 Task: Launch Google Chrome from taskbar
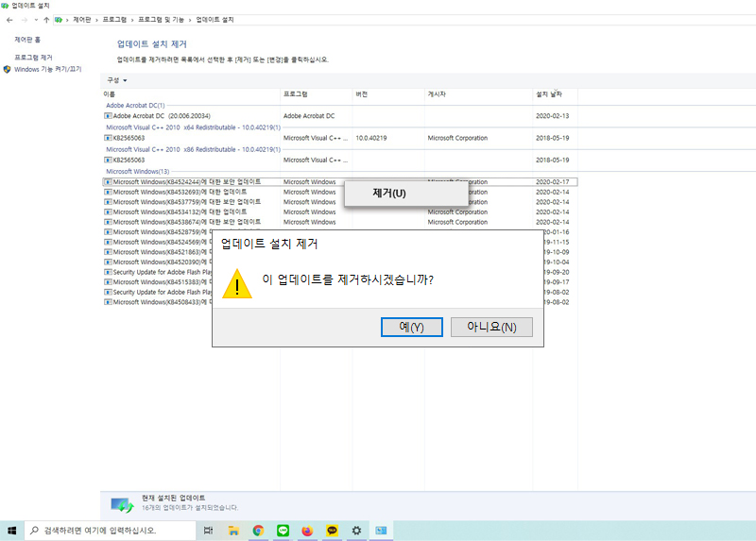pyautogui.click(x=258, y=531)
